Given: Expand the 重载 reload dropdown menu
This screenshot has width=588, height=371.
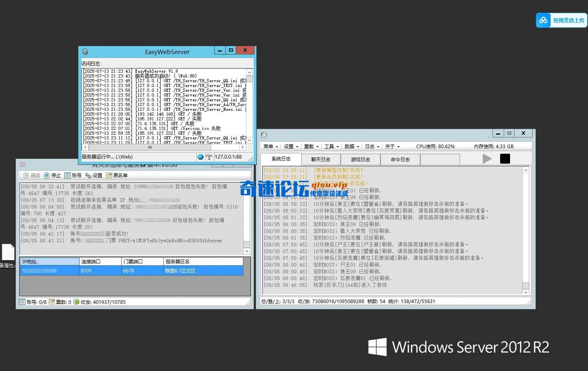Looking at the screenshot, I should pos(311,147).
